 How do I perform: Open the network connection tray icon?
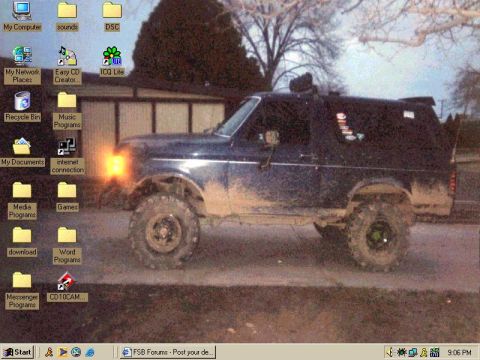tap(413, 352)
